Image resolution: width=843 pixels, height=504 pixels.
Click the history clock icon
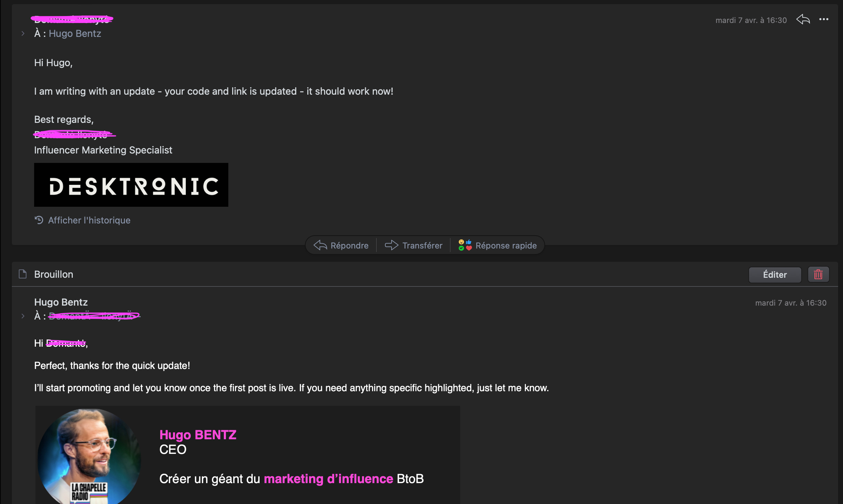coord(39,220)
